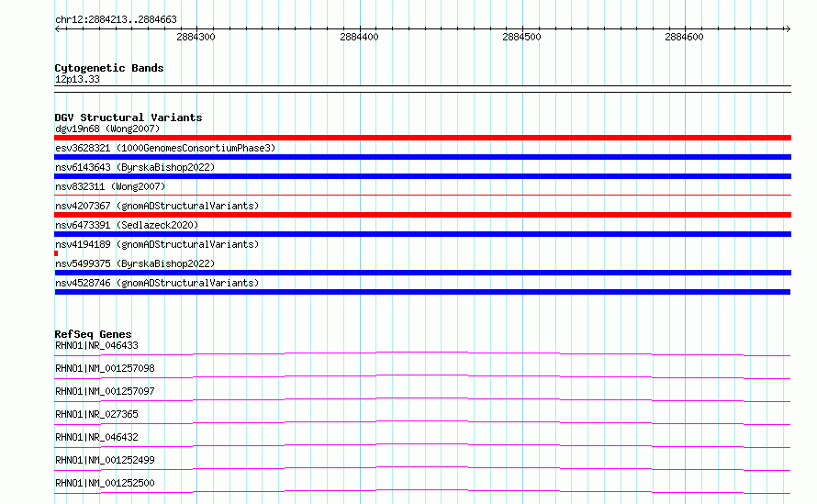817x504 pixels.
Task: Open esv3628321 (1000GenomesConsortiumPhase3) variant label
Action: coord(165,148)
